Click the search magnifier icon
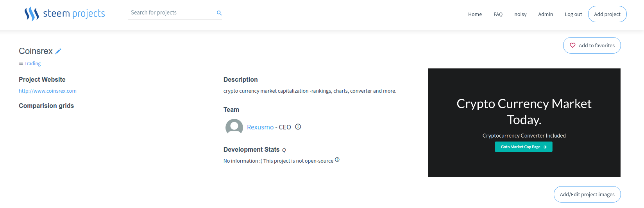644x208 pixels. (x=219, y=13)
